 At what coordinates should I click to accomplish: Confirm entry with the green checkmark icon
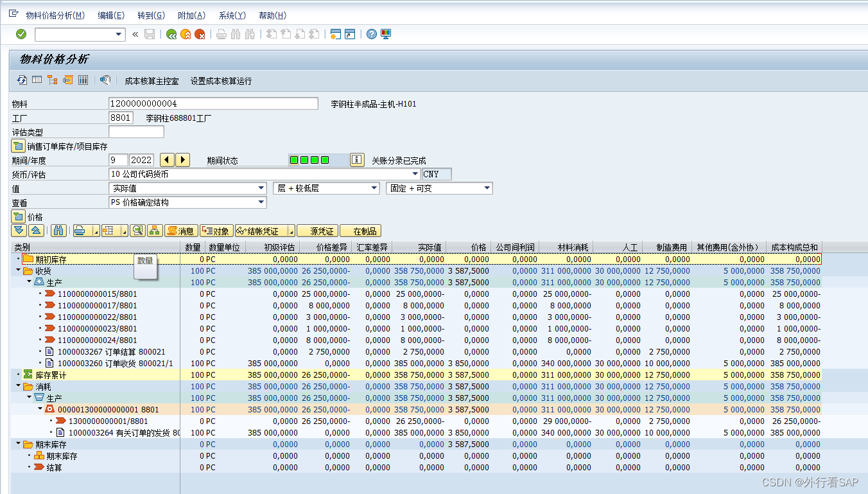tap(21, 34)
